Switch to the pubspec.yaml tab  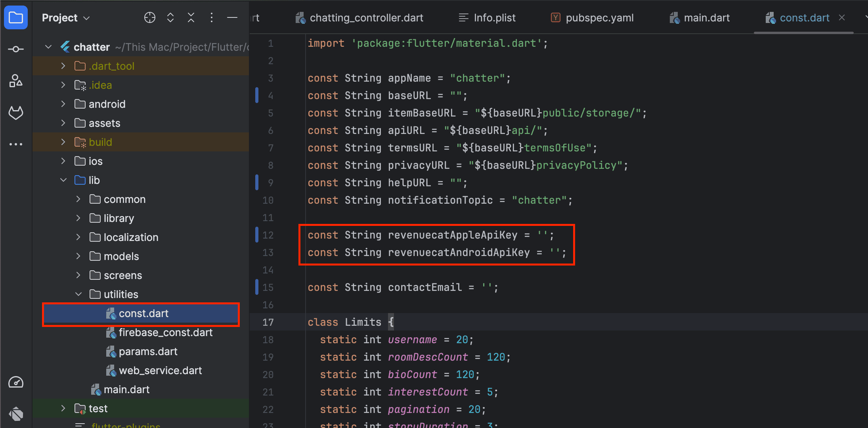pos(599,18)
